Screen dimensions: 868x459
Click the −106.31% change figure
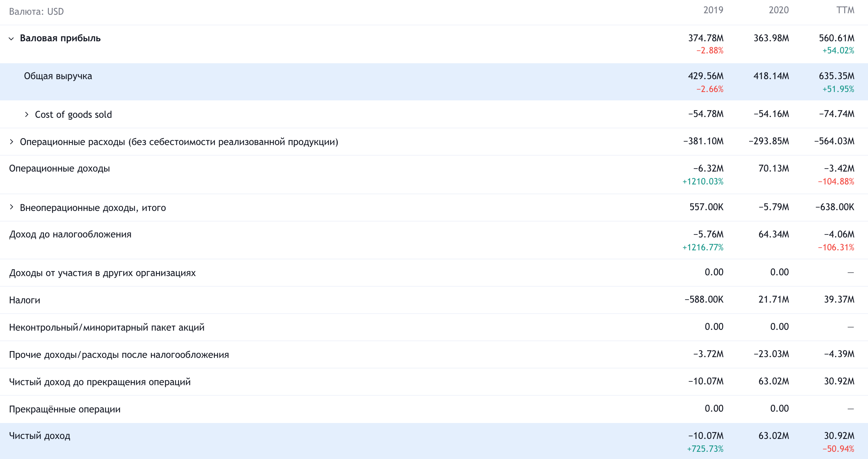(836, 248)
